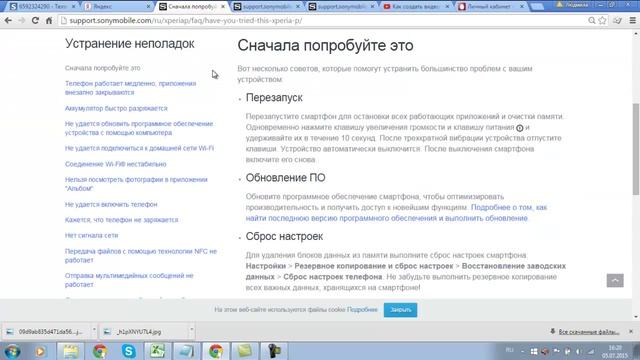Launch Windows Media Player from taskbar

40,351
